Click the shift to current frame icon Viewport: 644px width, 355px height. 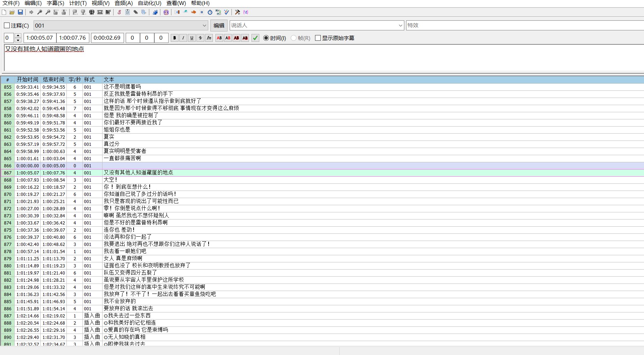coord(108,12)
